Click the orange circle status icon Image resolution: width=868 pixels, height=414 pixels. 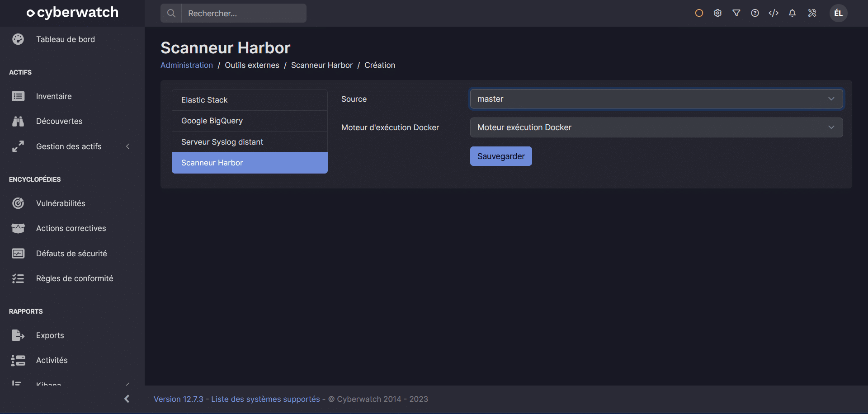coord(699,13)
